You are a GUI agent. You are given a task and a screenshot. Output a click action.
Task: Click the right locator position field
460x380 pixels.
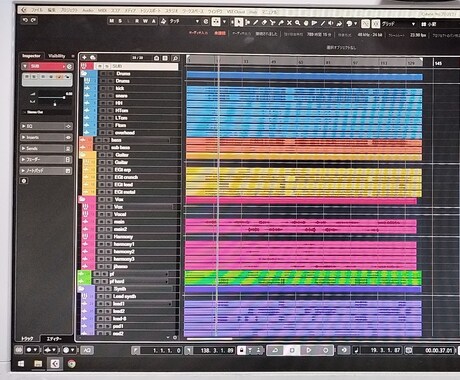pyautogui.click(x=213, y=350)
